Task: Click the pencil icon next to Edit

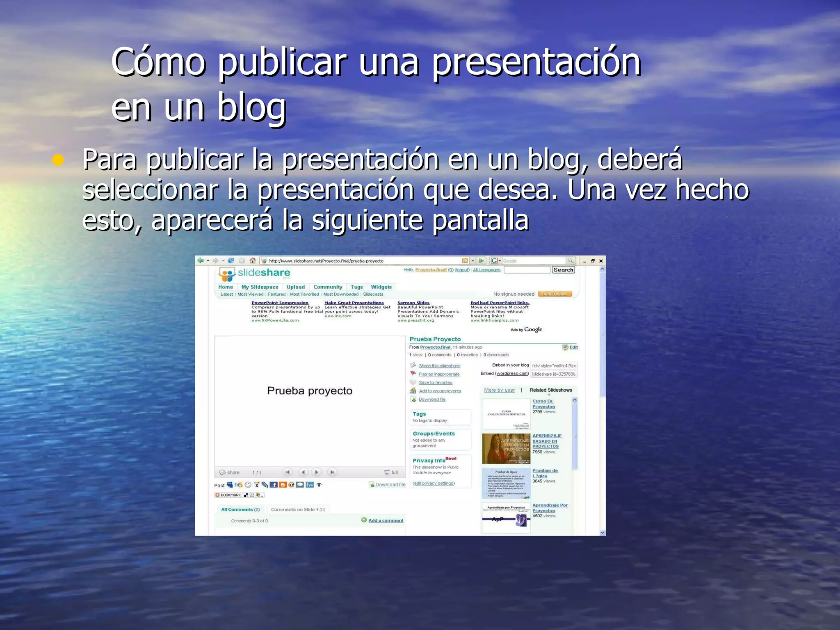Action: click(566, 347)
